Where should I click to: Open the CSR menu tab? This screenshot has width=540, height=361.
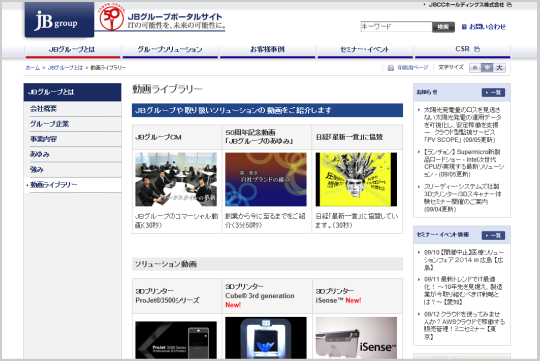(x=463, y=50)
